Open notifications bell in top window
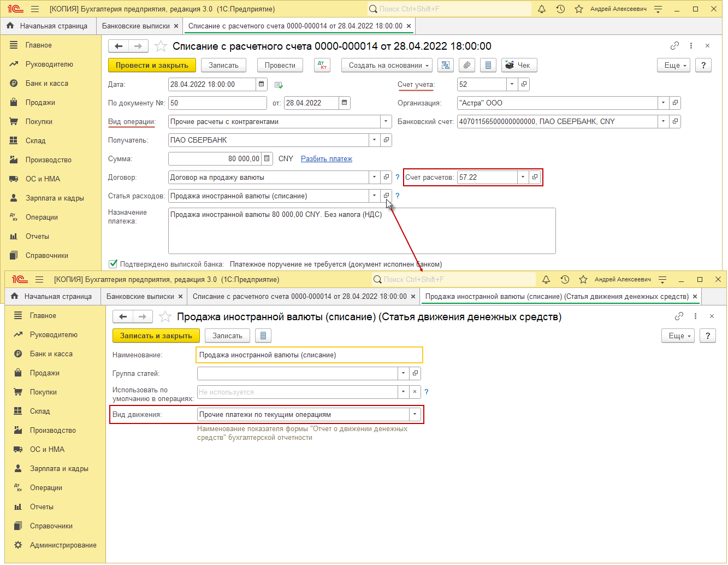Viewport: 728px width, 565px height. pos(542,9)
